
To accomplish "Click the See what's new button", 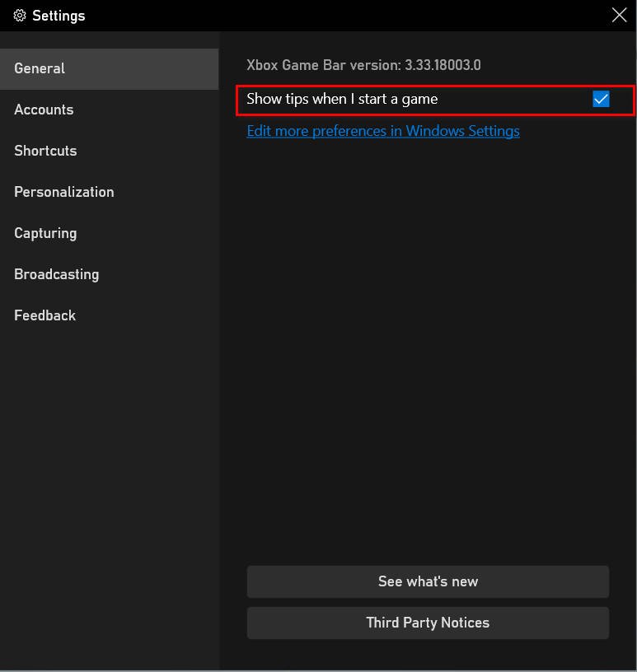I will pyautogui.click(x=428, y=581).
